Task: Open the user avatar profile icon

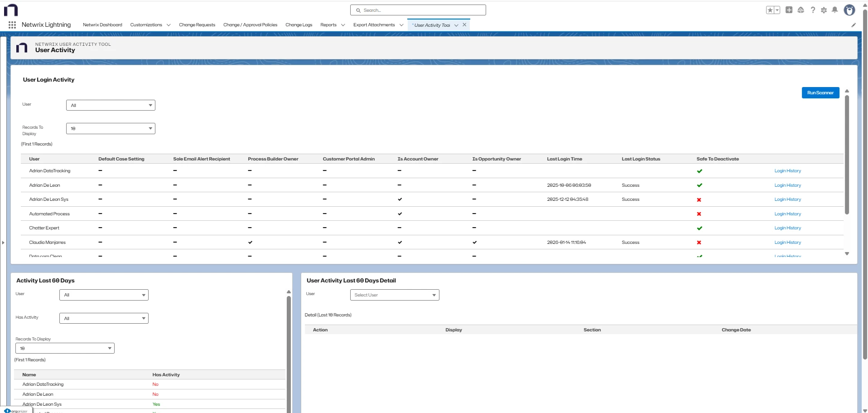Action: point(849,10)
